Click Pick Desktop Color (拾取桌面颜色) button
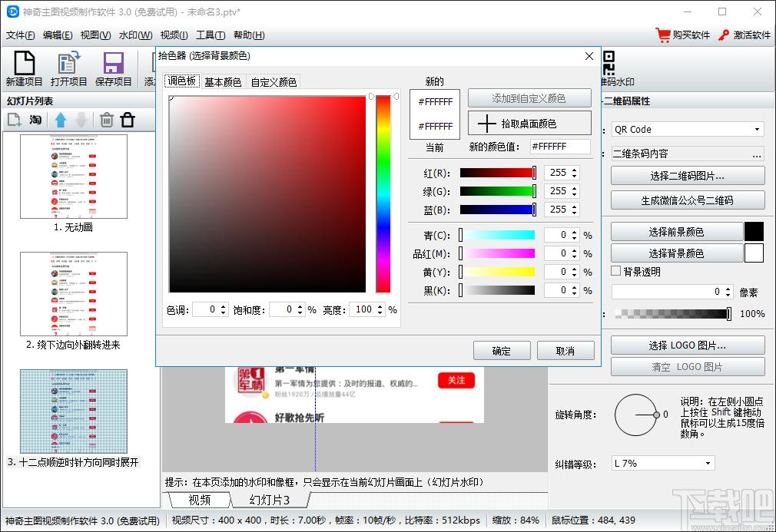Screen dimensions: 776x532 pos(529,123)
